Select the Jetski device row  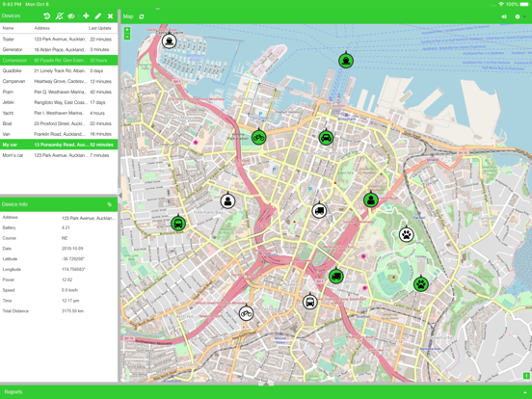click(59, 102)
